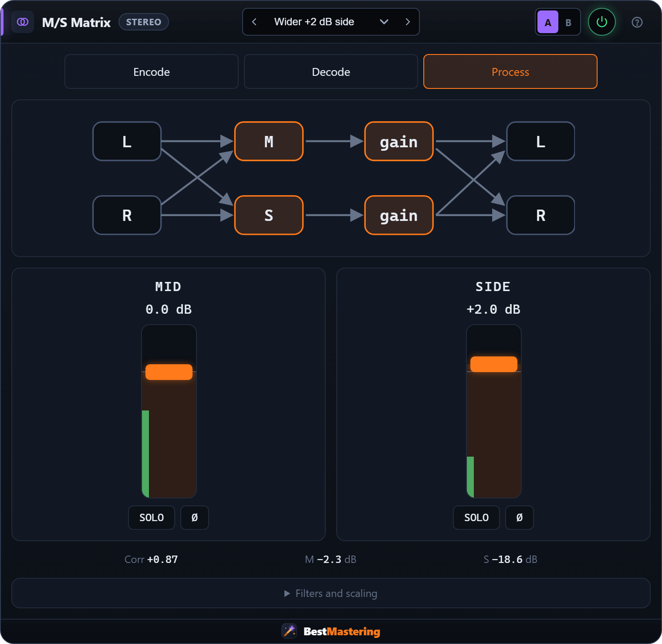The image size is (662, 644).
Task: Click the SIDE gain value +2.0 dB
Action: [x=493, y=309]
